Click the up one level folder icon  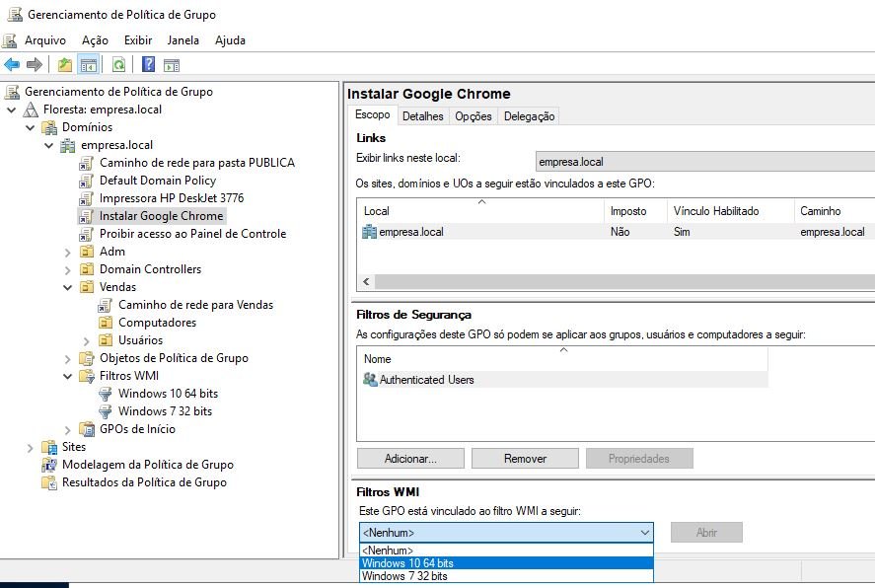pyautogui.click(x=65, y=65)
